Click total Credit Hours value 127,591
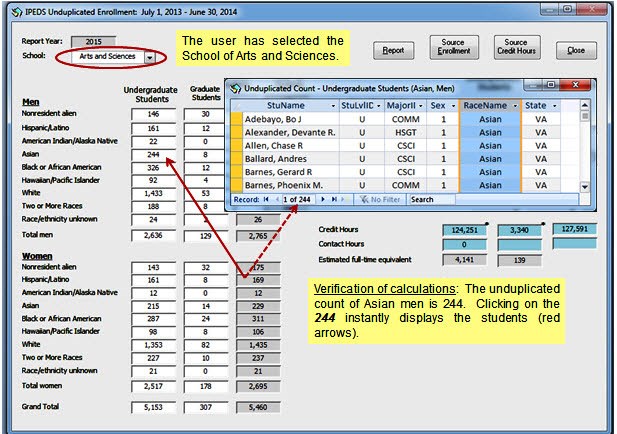This screenshot has width=617, height=434. [575, 229]
